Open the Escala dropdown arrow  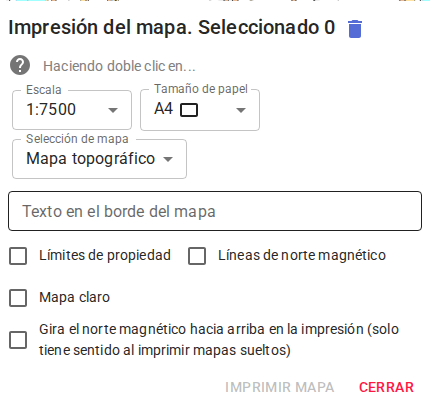[x=113, y=110]
